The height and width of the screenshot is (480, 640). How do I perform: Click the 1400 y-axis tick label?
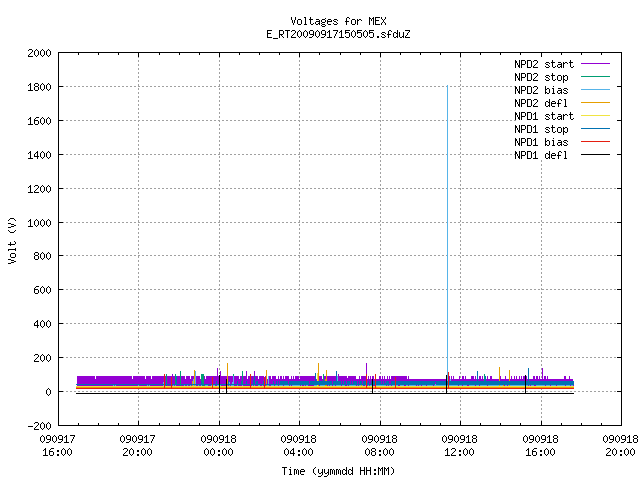pos(39,155)
